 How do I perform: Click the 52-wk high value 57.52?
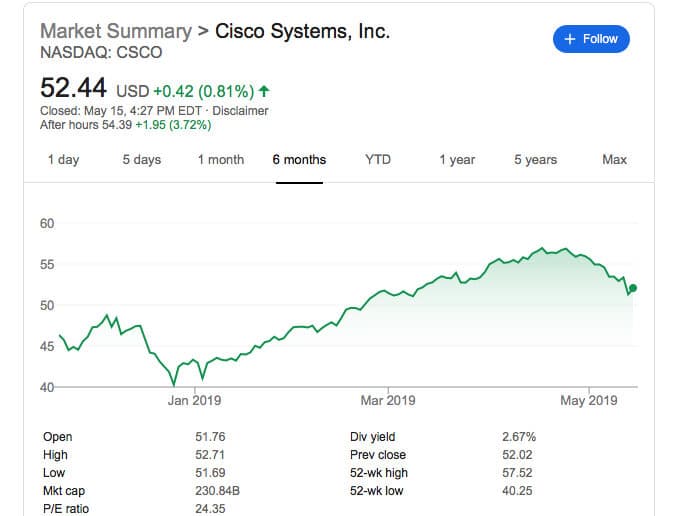[517, 473]
